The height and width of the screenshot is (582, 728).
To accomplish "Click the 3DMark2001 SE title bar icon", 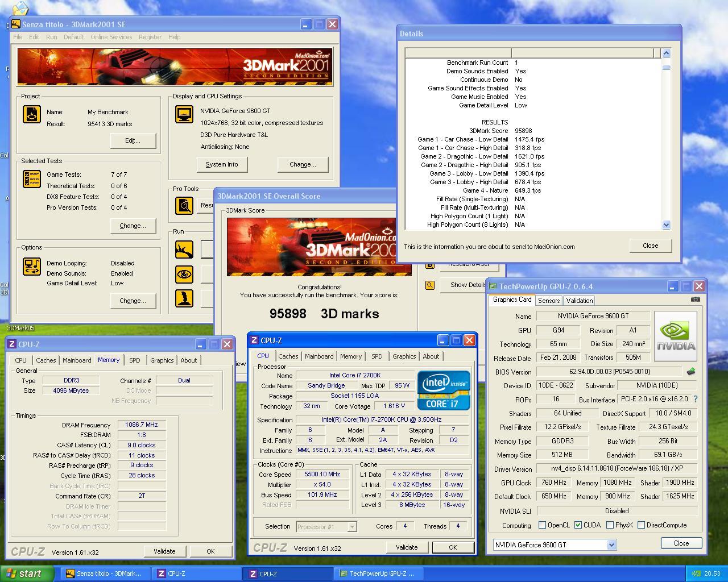I will (x=15, y=24).
